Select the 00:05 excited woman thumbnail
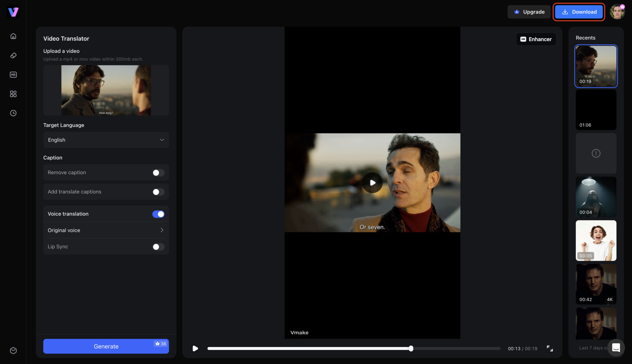Viewport: 632px width, 364px height. (x=596, y=241)
